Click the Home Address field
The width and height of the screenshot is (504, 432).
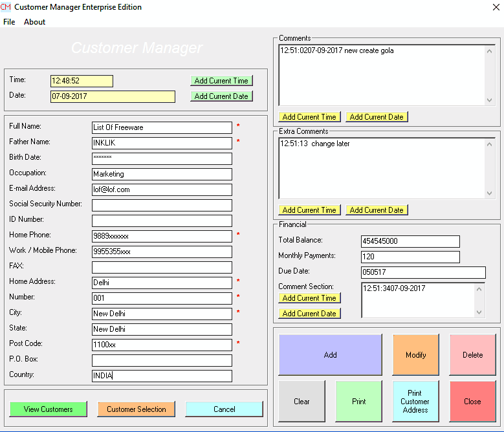coord(162,283)
